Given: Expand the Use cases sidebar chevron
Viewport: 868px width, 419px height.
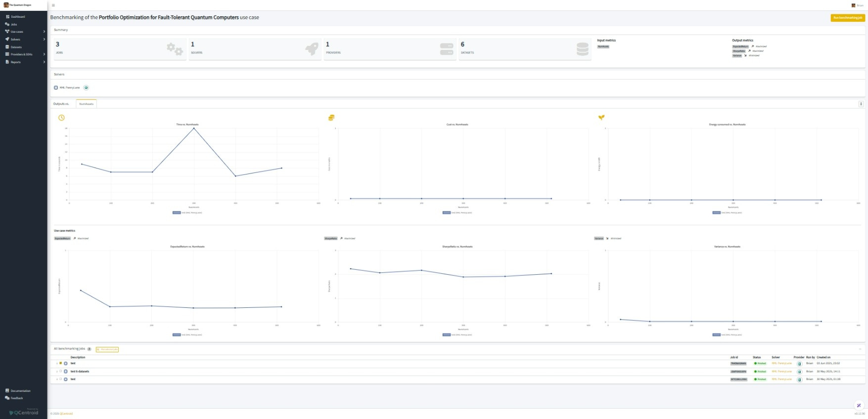Looking at the screenshot, I should click(44, 32).
